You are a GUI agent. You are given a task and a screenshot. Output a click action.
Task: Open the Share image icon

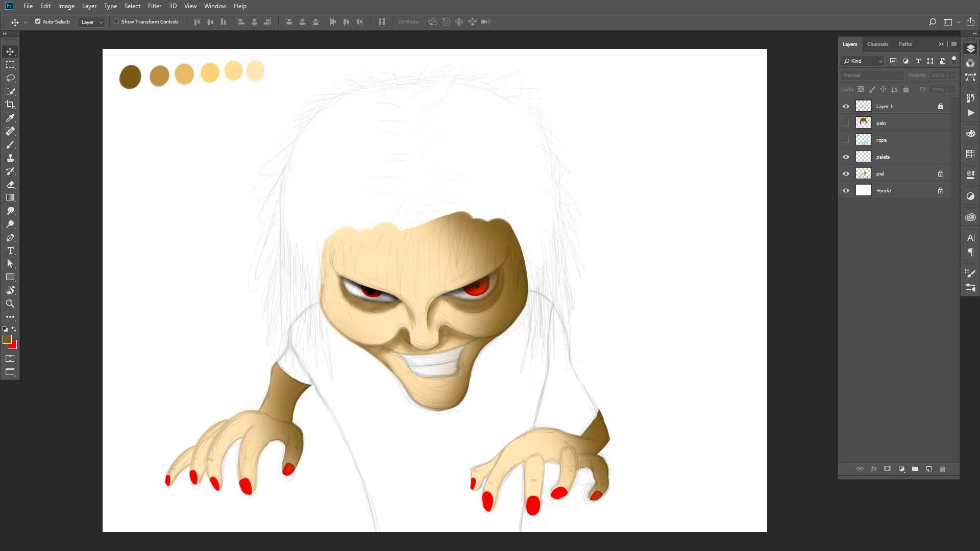click(x=971, y=22)
